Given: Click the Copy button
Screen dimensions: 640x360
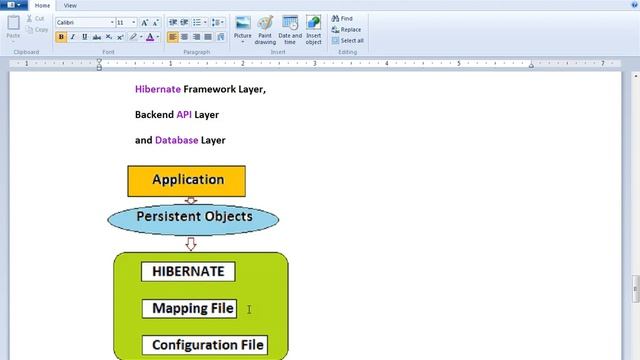Looking at the screenshot, I should point(37,29).
